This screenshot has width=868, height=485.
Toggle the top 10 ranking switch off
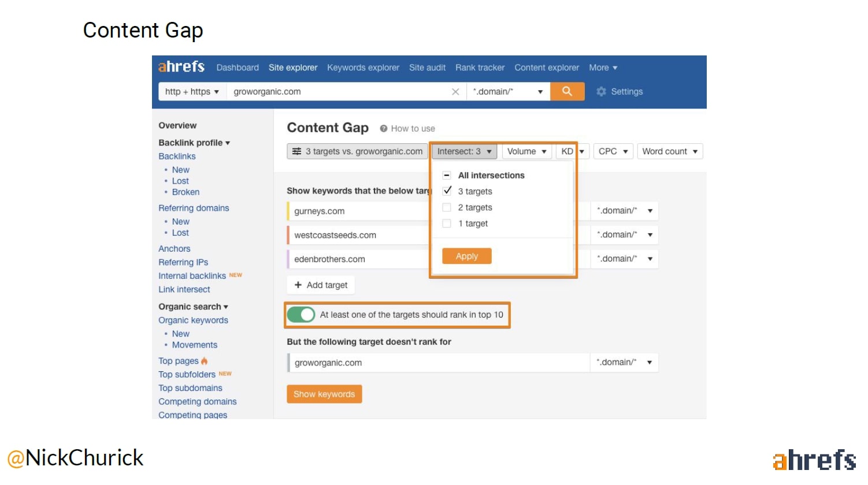pyautogui.click(x=301, y=315)
